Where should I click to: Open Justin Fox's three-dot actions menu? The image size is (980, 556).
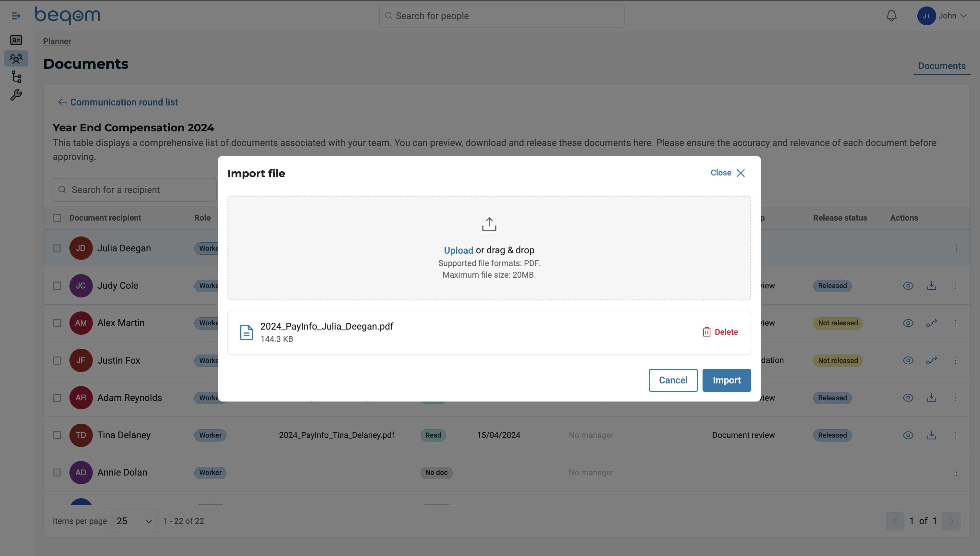(956, 360)
